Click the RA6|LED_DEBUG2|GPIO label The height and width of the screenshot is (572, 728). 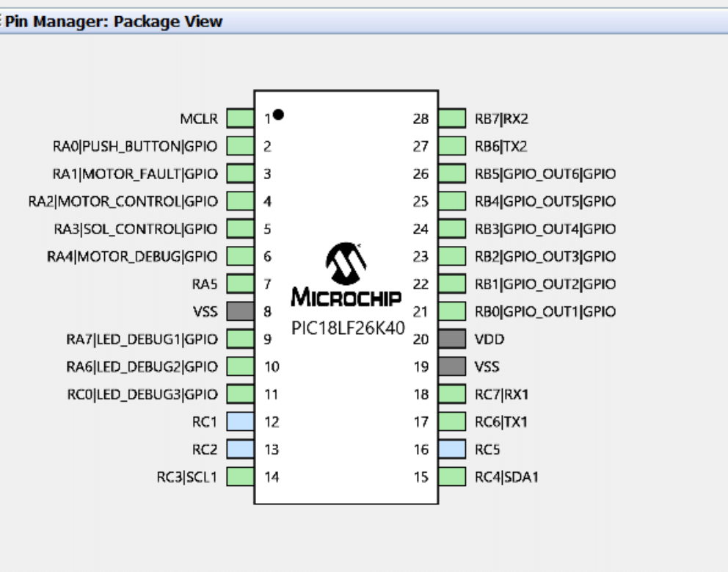click(x=142, y=366)
